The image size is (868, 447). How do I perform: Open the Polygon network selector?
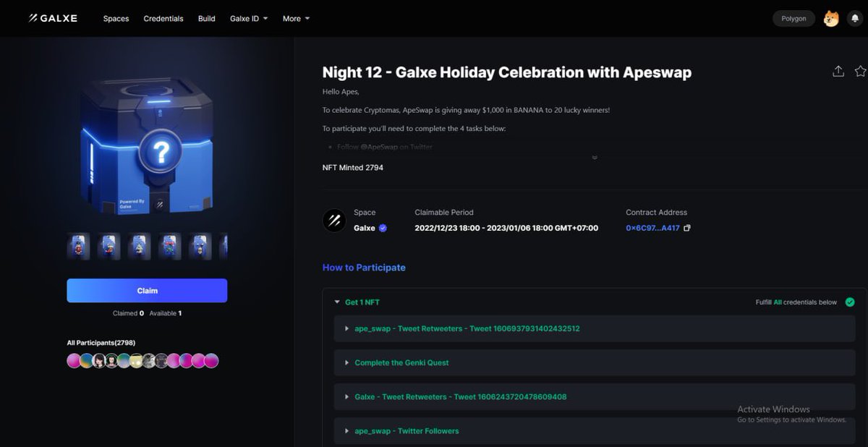tap(793, 19)
